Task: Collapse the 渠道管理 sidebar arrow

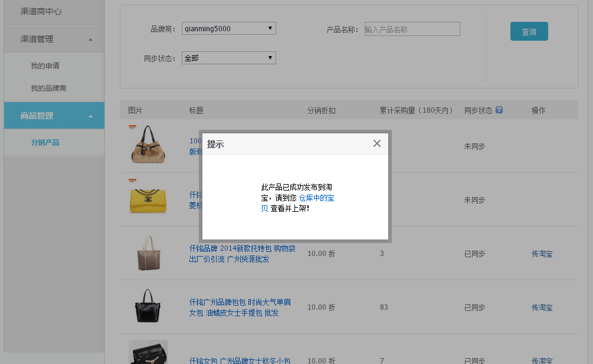Action: pos(90,40)
